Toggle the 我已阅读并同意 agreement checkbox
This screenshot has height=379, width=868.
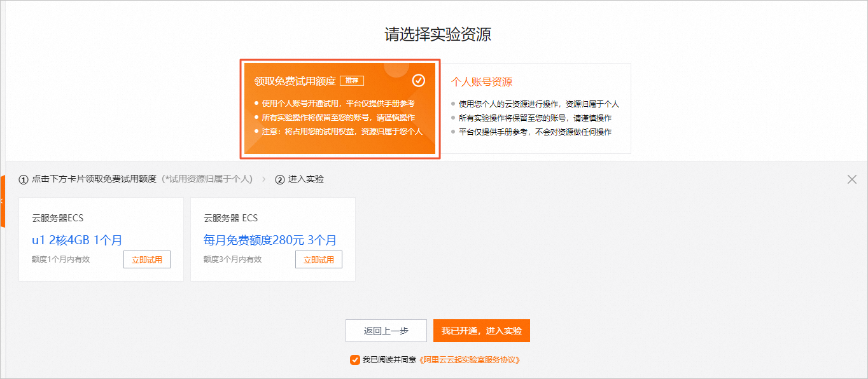click(354, 360)
